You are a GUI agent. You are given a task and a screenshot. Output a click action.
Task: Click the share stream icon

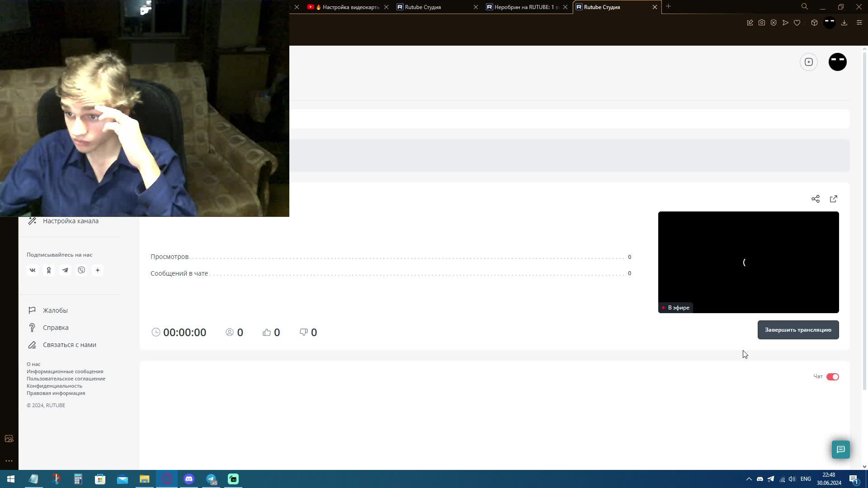tap(815, 199)
